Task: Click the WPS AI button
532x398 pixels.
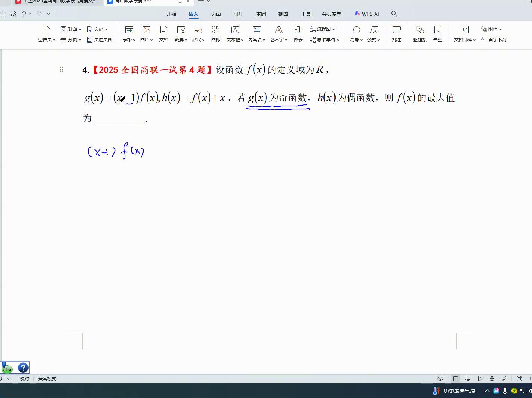Action: point(367,14)
